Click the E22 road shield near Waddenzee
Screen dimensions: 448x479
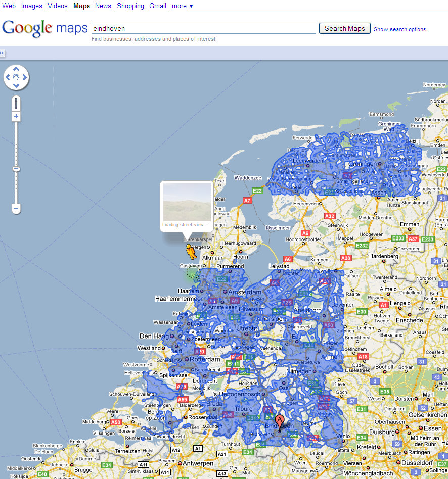click(x=257, y=191)
